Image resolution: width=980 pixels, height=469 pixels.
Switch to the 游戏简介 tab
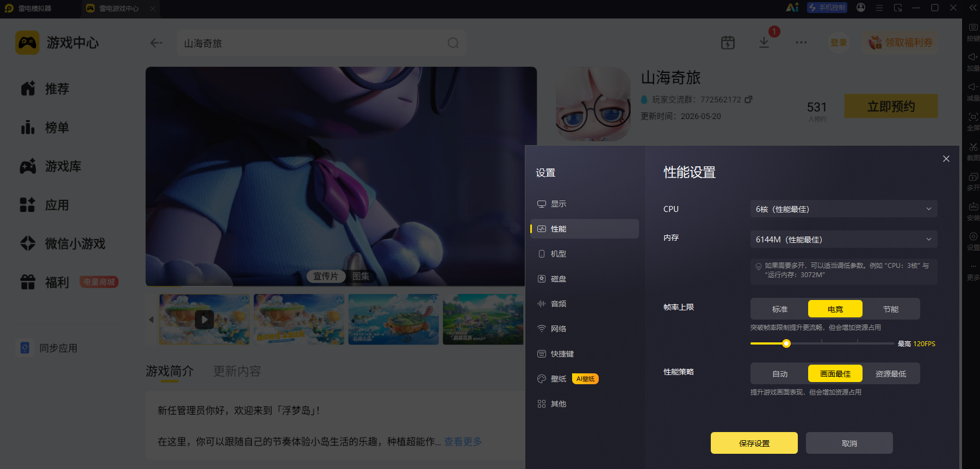tap(170, 371)
